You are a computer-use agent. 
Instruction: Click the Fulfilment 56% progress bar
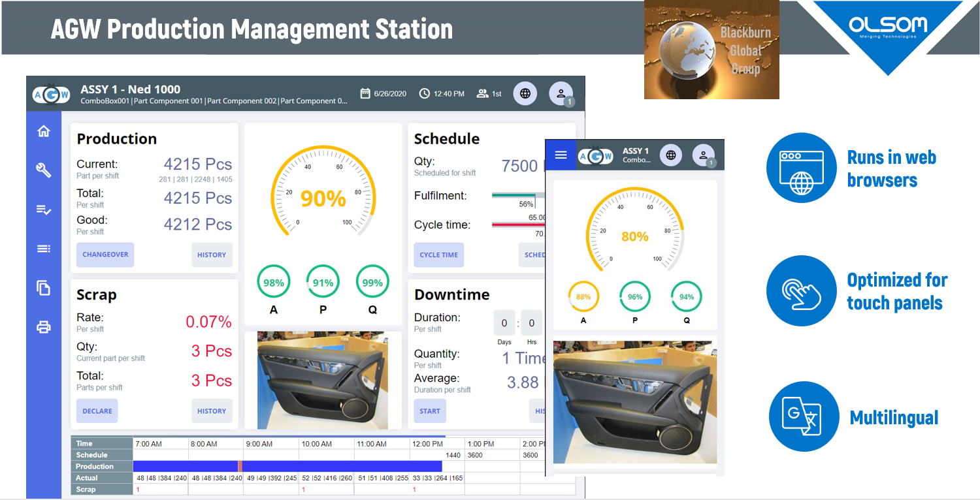pyautogui.click(x=518, y=195)
